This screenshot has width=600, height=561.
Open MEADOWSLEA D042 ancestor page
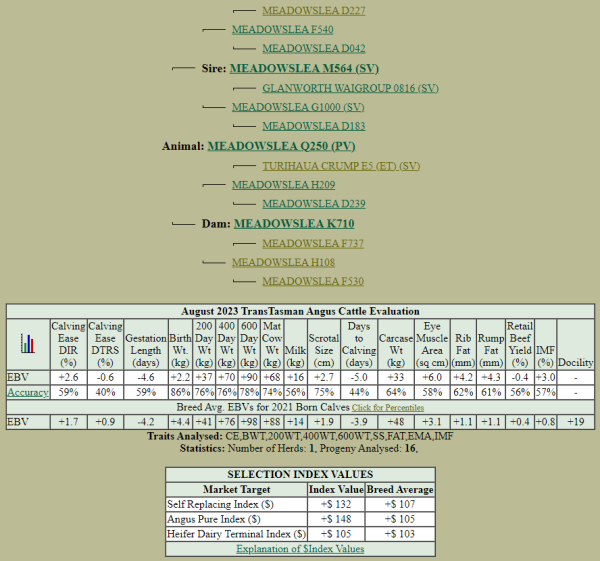point(314,48)
